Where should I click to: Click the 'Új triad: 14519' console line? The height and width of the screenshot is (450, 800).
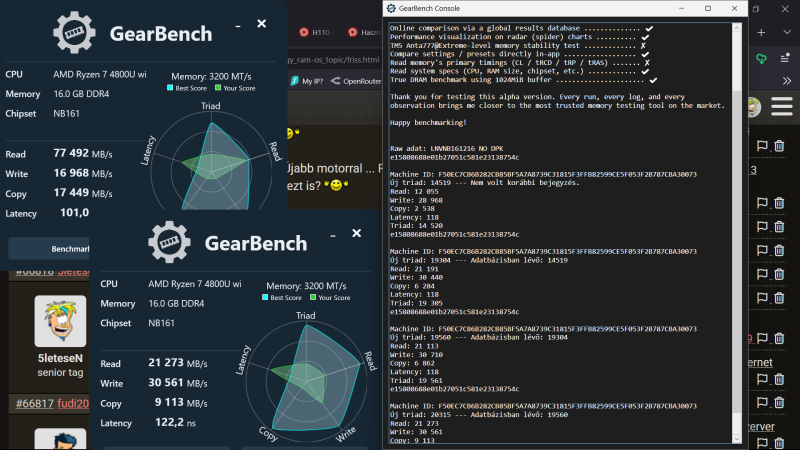[484, 183]
